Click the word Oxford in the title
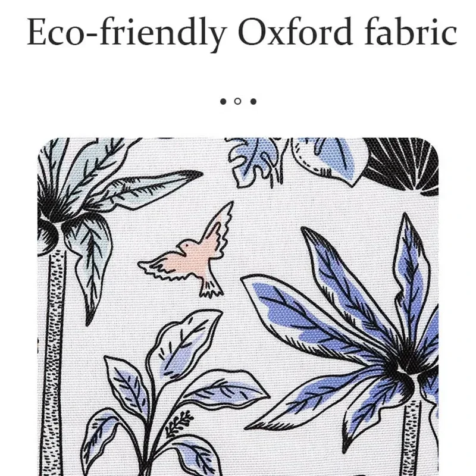476x476 pixels. click(295, 32)
